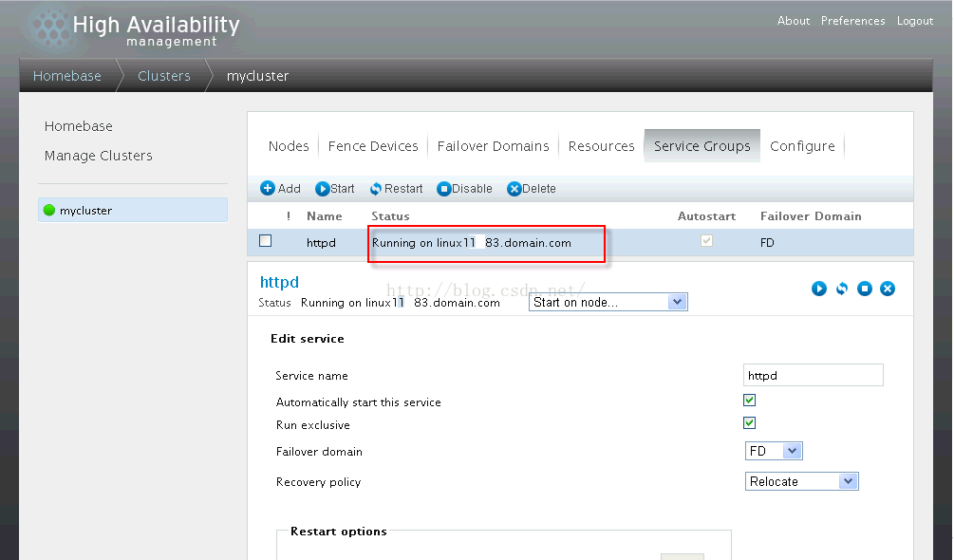Screen dimensions: 954x560
Task: Click the Name column header
Action: [x=325, y=215]
